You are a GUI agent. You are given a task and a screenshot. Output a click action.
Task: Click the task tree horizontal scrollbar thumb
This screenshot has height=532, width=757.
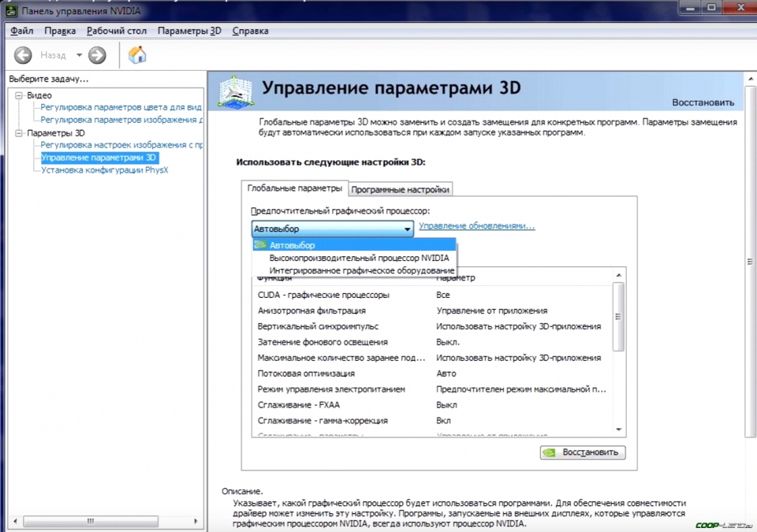(x=91, y=522)
